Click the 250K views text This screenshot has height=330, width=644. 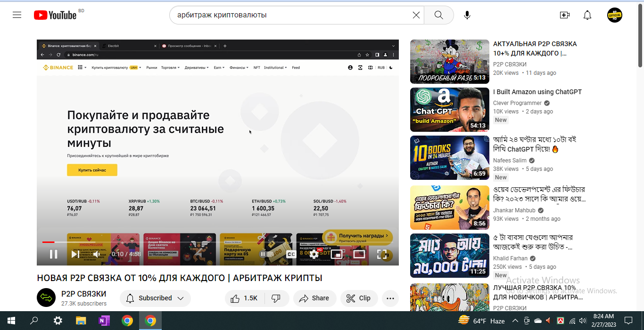pos(507,267)
